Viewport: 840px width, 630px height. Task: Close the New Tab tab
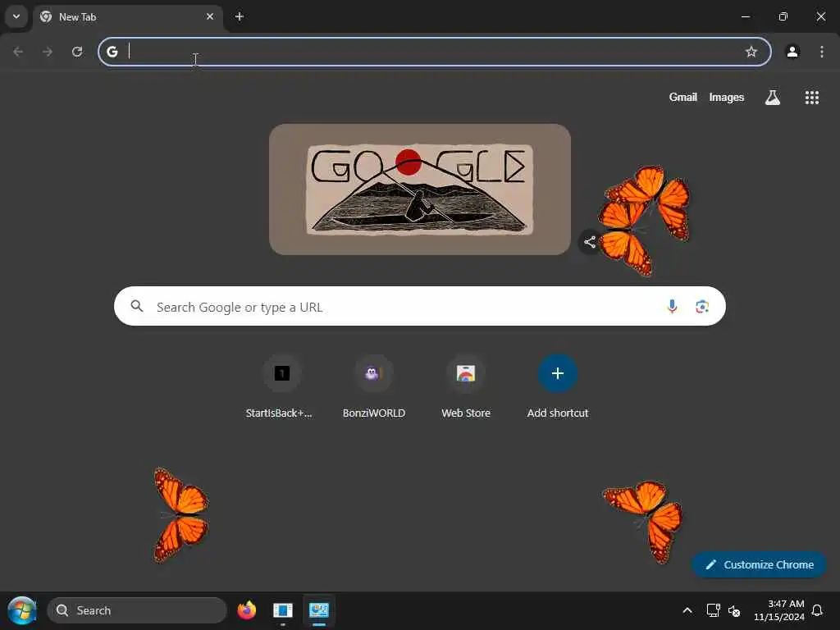[x=210, y=16]
